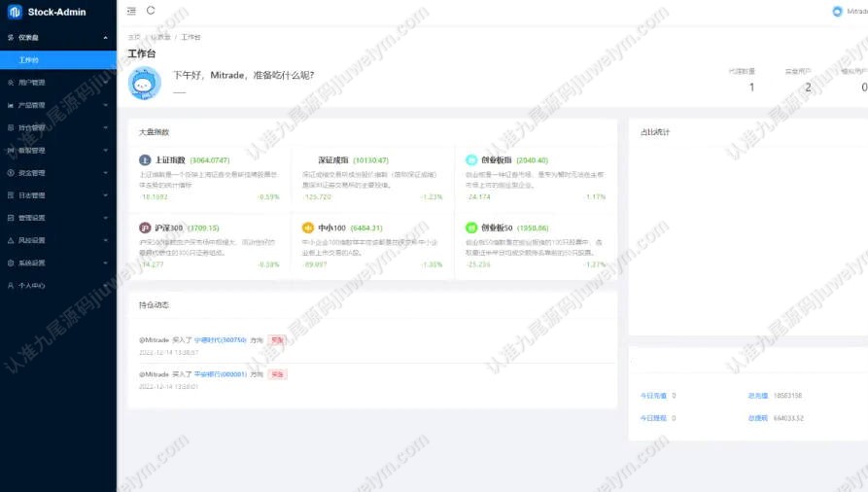Click the 持仓动态 section heading

(154, 305)
